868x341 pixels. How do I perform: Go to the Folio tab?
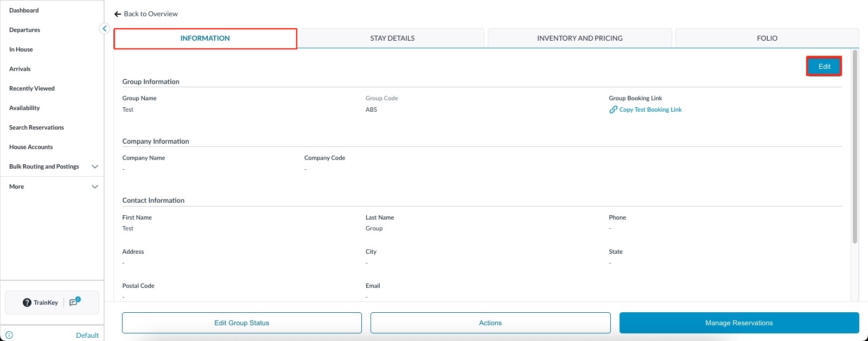pyautogui.click(x=767, y=38)
